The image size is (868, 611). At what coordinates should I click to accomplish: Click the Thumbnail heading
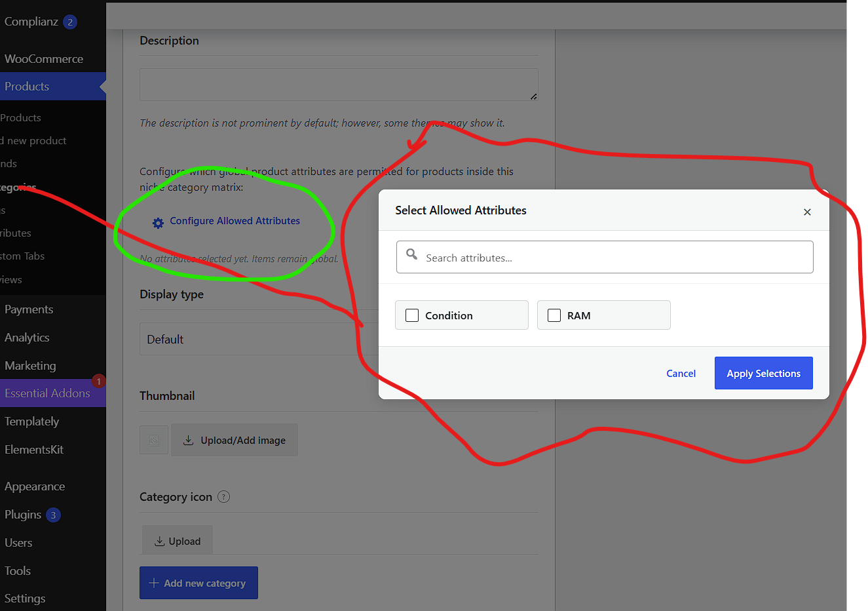click(x=167, y=396)
